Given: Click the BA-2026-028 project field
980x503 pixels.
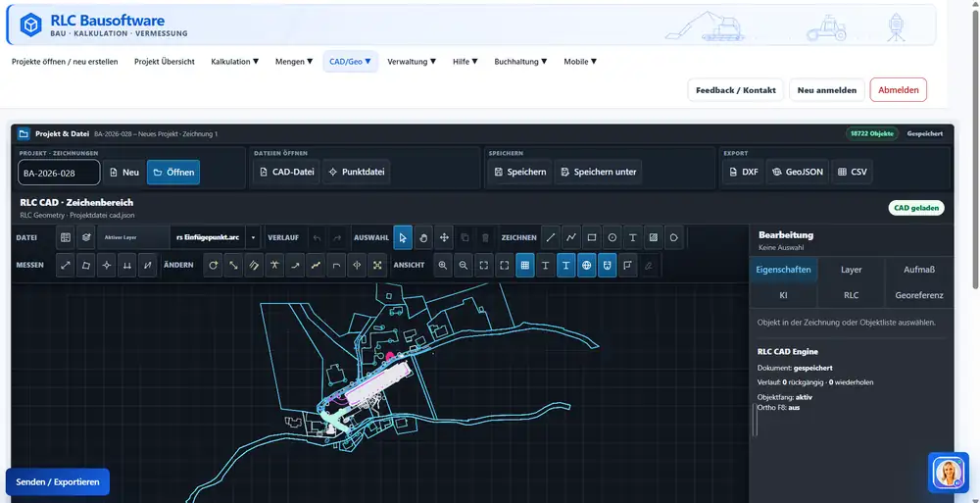Looking at the screenshot, I should 59,173.
